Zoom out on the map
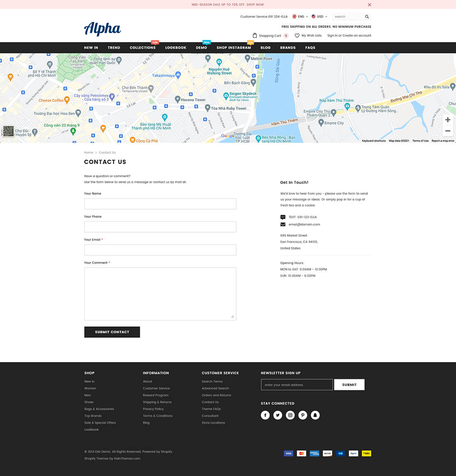Viewport: 456px width, 476px height. 447,131
